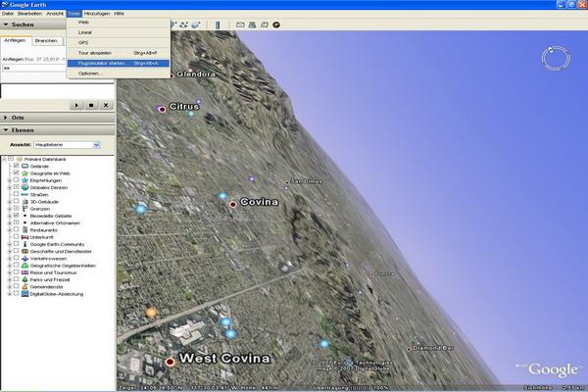
Task: Enable the Straßen layer checkbox
Action: 16,194
